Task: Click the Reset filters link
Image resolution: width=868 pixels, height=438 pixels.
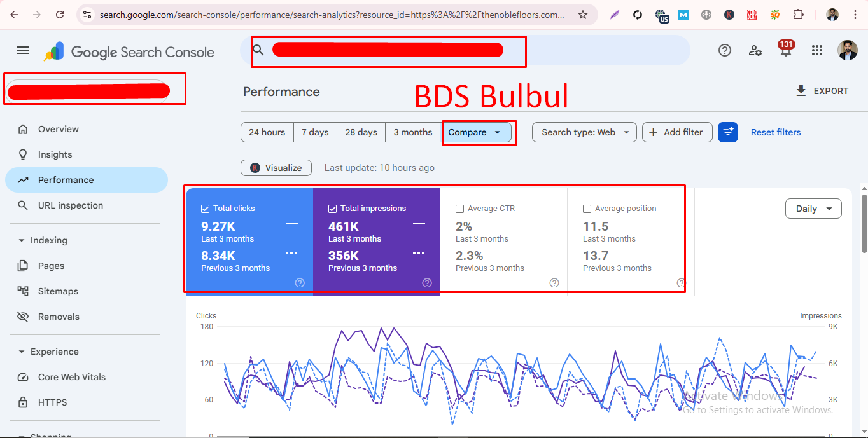Action: point(775,132)
